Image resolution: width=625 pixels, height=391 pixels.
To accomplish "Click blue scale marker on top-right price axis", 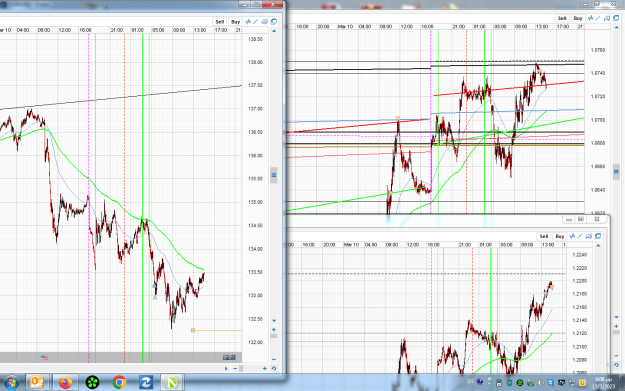I will [x=616, y=171].
